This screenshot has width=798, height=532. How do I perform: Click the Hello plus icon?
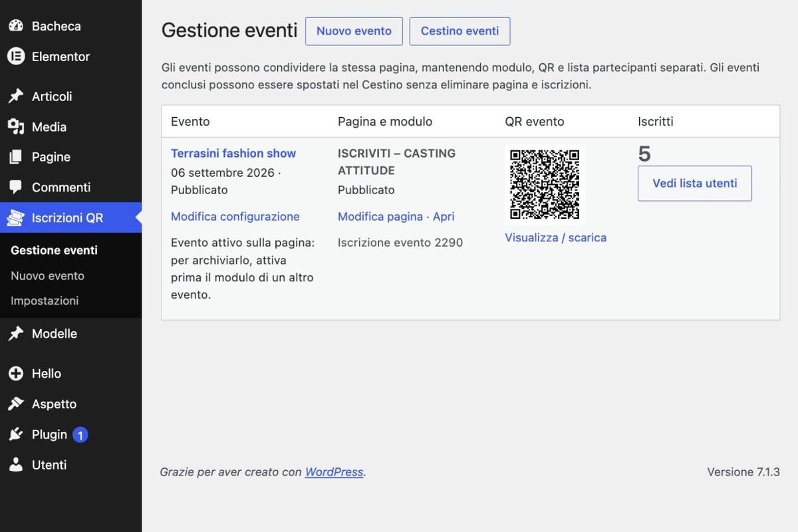click(16, 374)
